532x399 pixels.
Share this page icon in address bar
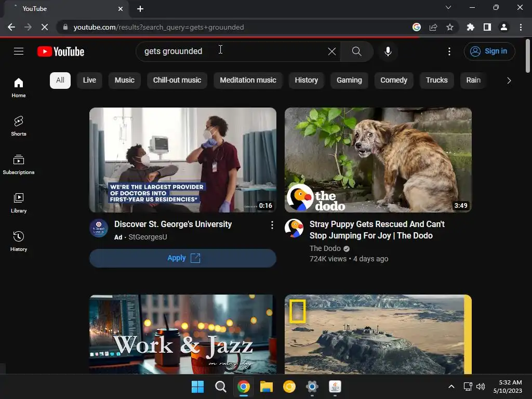tap(433, 27)
